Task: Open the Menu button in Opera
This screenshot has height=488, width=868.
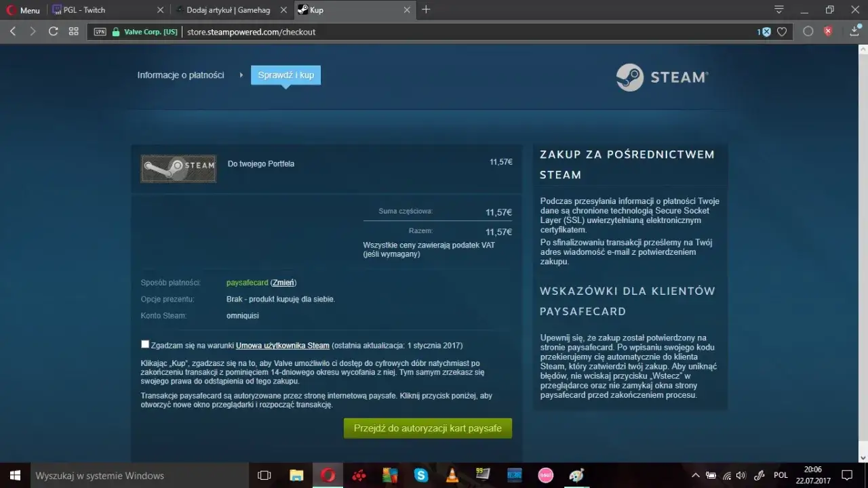Action: click(22, 9)
